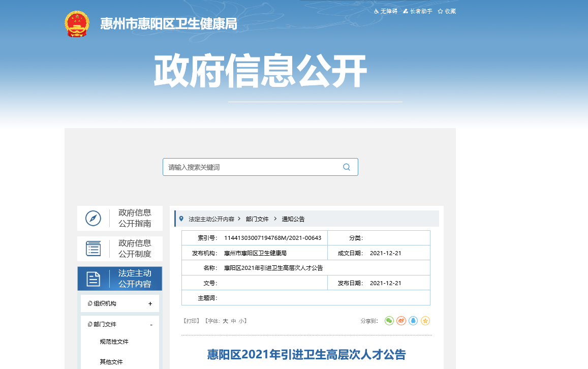Share to WeChat via green icon
Screen dimensions: 588x369
[389, 321]
